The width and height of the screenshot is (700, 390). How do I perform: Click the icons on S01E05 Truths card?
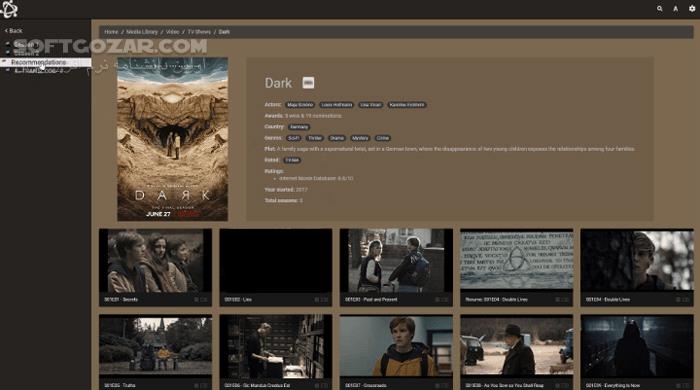click(201, 386)
